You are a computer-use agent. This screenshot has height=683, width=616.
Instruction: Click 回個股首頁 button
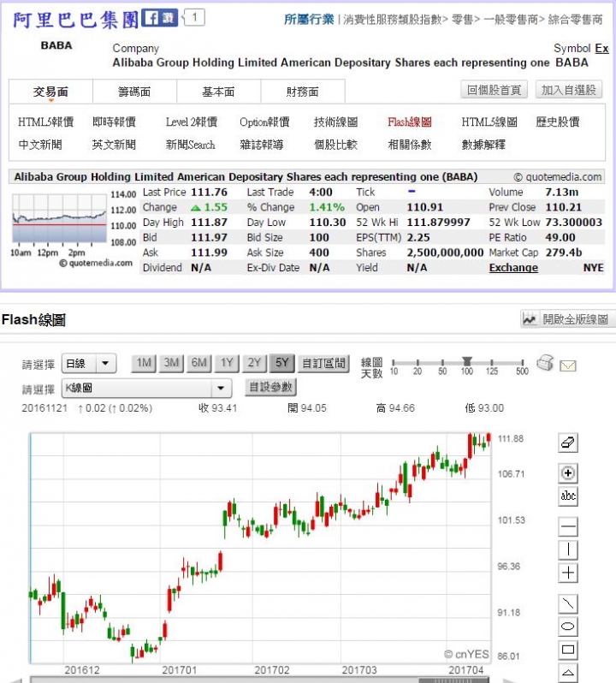[495, 90]
